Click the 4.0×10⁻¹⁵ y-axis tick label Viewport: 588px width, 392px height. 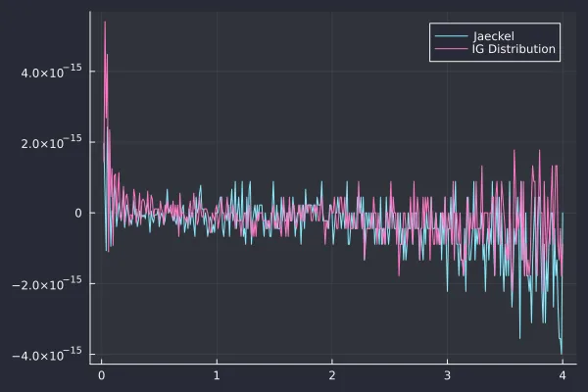(51, 72)
